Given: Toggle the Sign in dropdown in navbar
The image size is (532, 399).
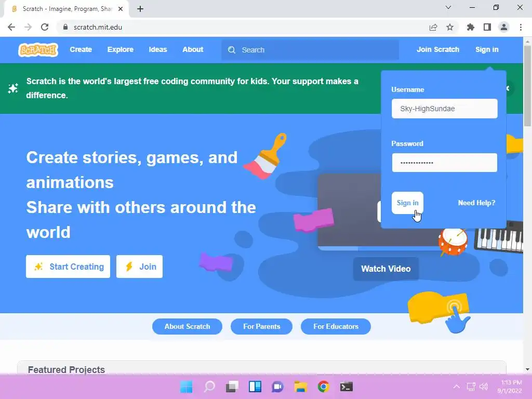Looking at the screenshot, I should (x=487, y=49).
